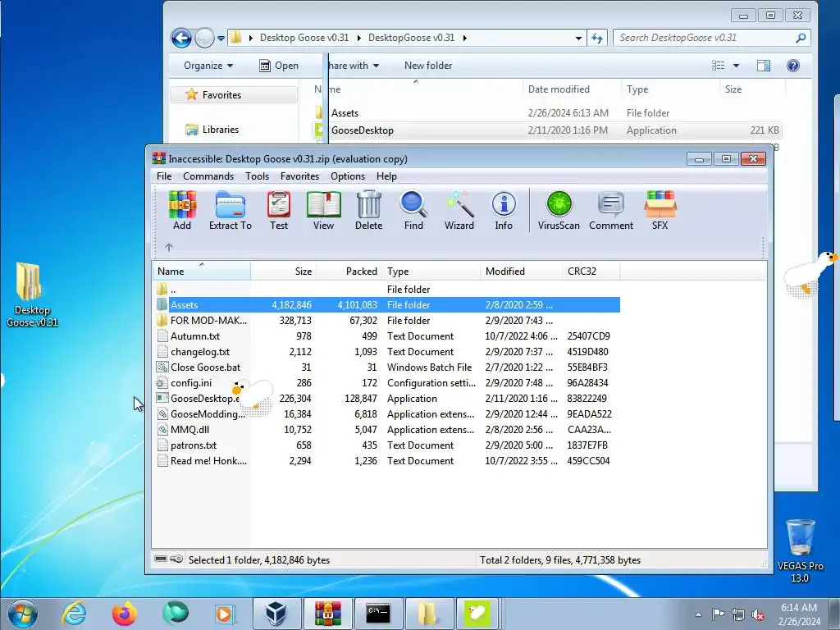
Task: Open VirtualBox taskbar icon
Action: tap(276, 613)
